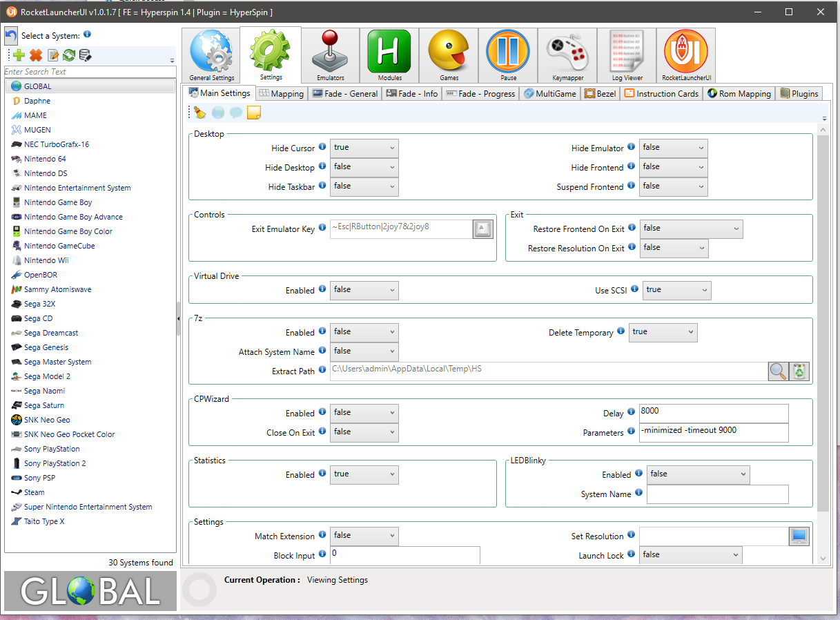Open the Modules green H icon
Viewport: 840px width, 620px height.
(x=389, y=56)
